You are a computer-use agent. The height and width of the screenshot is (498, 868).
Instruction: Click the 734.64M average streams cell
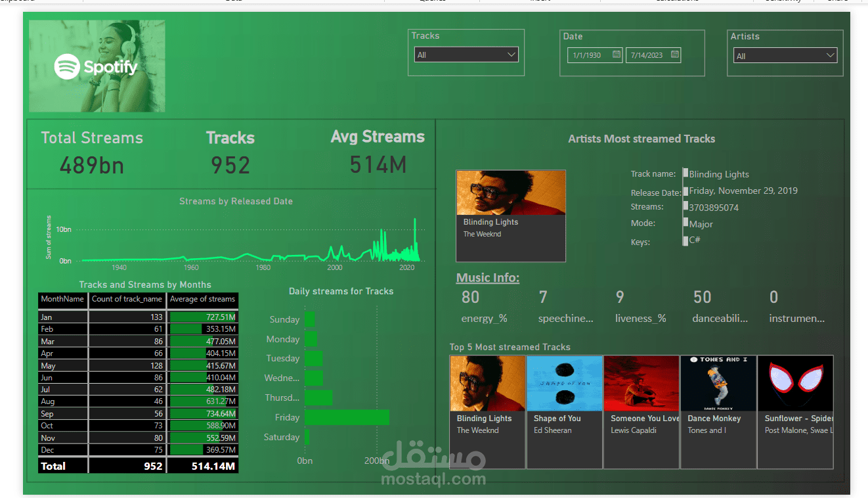203,413
